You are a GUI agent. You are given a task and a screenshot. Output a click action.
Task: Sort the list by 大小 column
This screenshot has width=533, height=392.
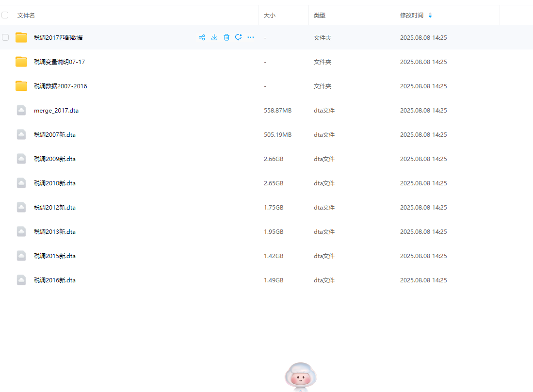coord(270,16)
